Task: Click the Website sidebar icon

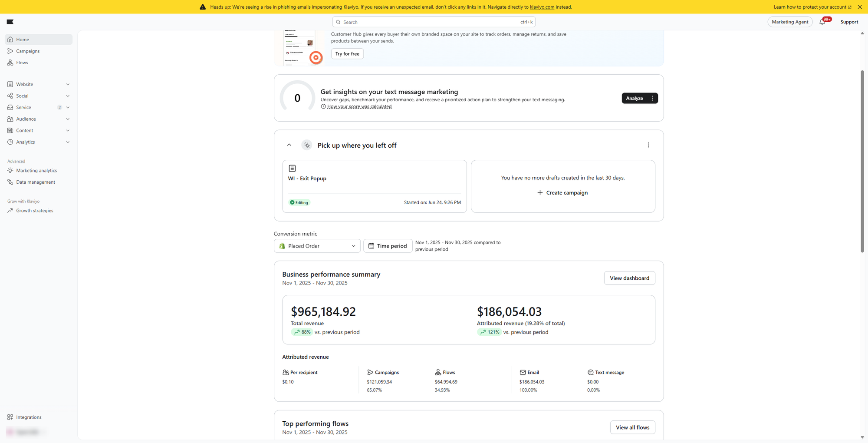Action: tap(10, 84)
